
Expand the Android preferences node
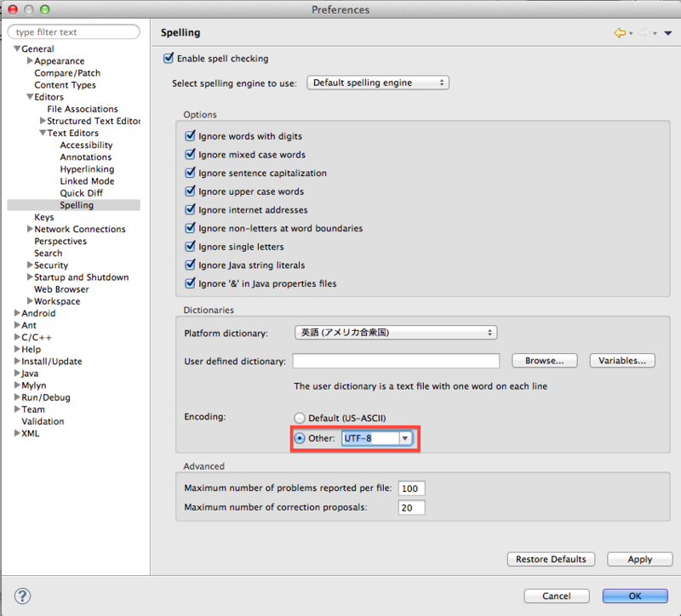tap(17, 313)
